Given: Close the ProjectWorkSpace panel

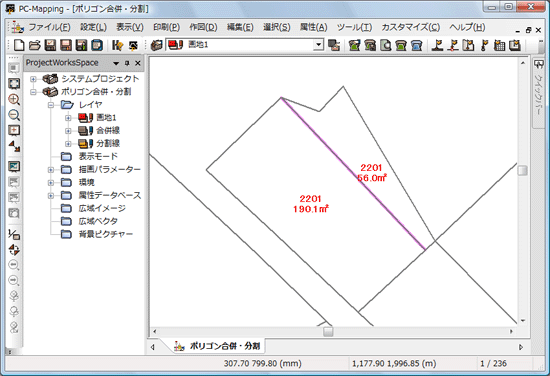Looking at the screenshot, I should 138,63.
